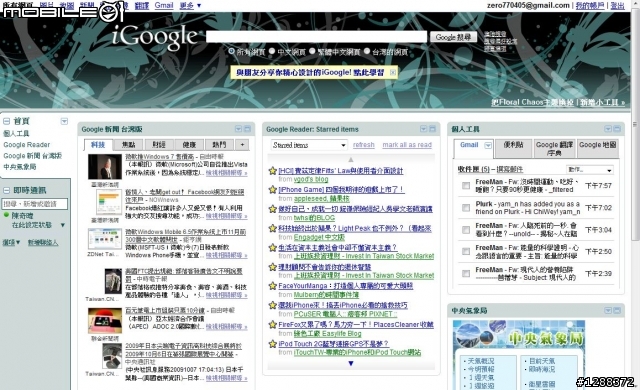Close the yellow iGoogle share notice
This screenshot has width=640, height=390.
point(393,73)
